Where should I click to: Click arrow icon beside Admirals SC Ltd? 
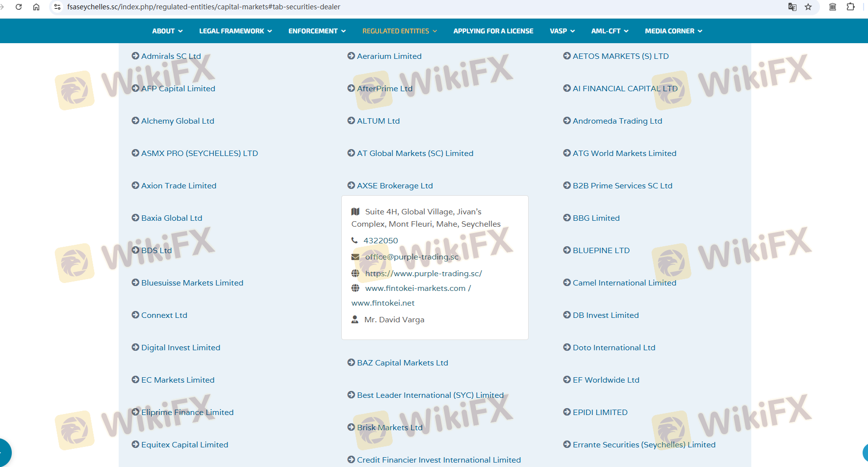(135, 56)
